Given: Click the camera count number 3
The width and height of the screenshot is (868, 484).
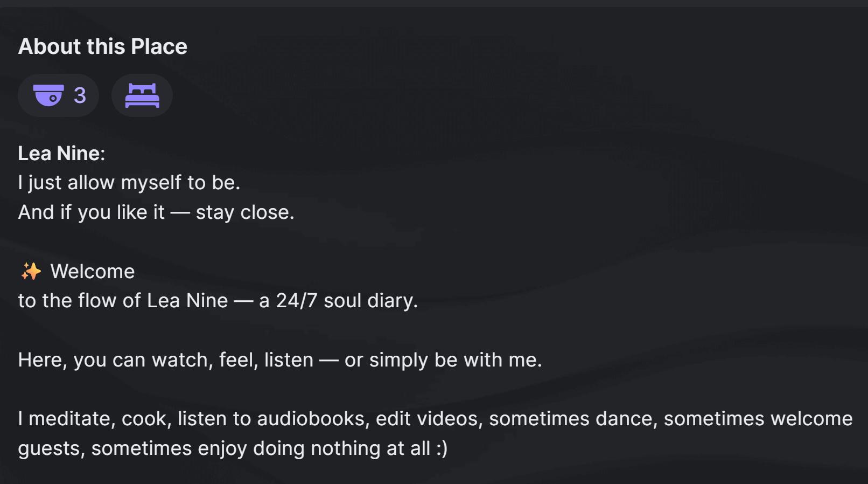Looking at the screenshot, I should 80,95.
